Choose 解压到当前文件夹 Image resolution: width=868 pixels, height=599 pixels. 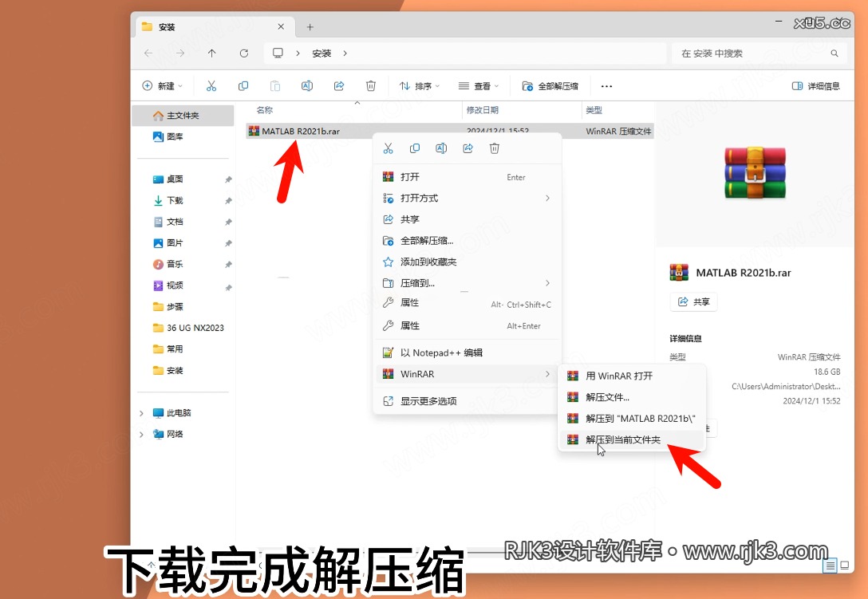632,439
